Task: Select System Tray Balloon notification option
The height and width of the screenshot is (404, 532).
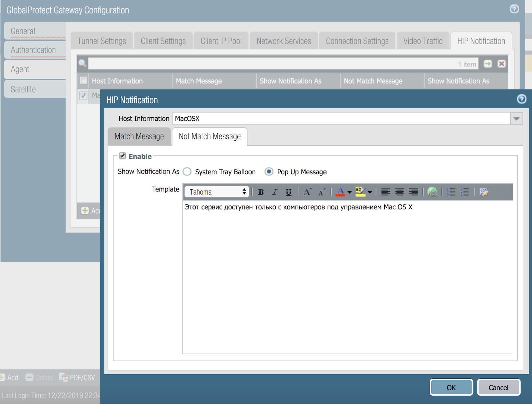Action: pos(187,172)
